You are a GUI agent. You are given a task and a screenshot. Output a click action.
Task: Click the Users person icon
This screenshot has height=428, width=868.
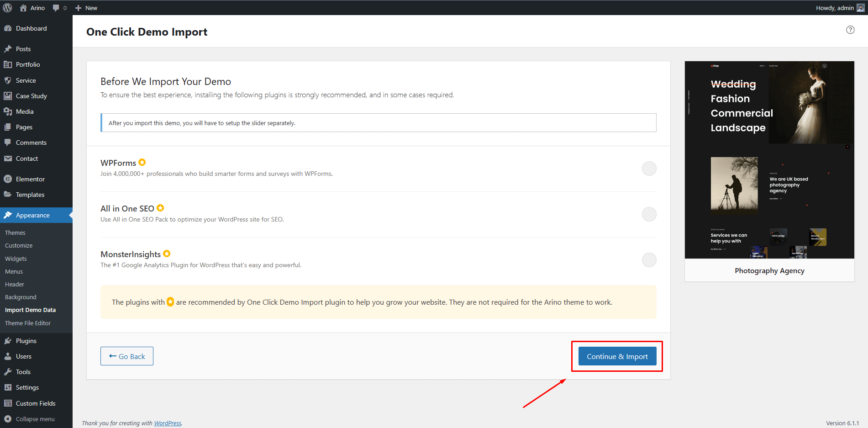click(x=8, y=356)
